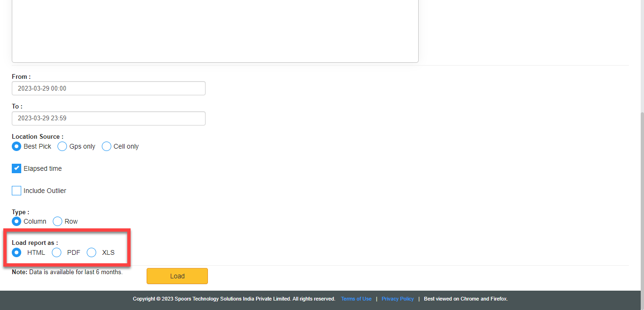Uncheck the Elapsed time checkbox
644x310 pixels.
tap(17, 168)
